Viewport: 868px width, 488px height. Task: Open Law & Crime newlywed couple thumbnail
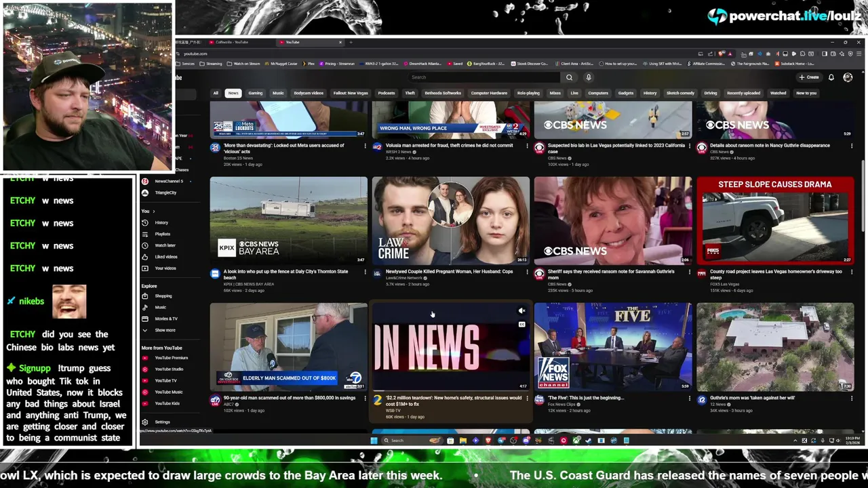(451, 220)
